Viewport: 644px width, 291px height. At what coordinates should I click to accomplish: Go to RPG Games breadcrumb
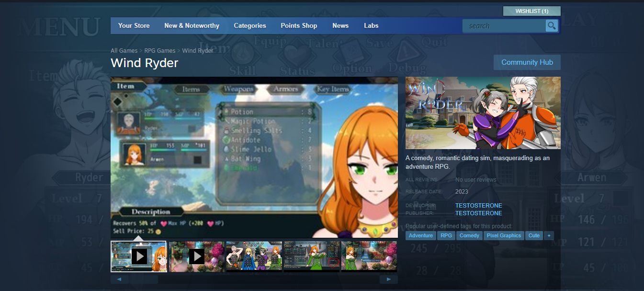tap(159, 50)
